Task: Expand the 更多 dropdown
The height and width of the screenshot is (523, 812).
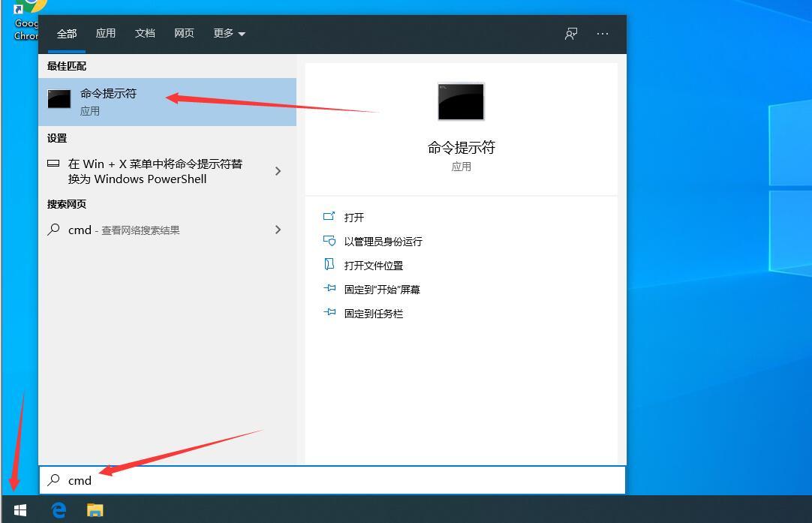Action: pyautogui.click(x=230, y=34)
